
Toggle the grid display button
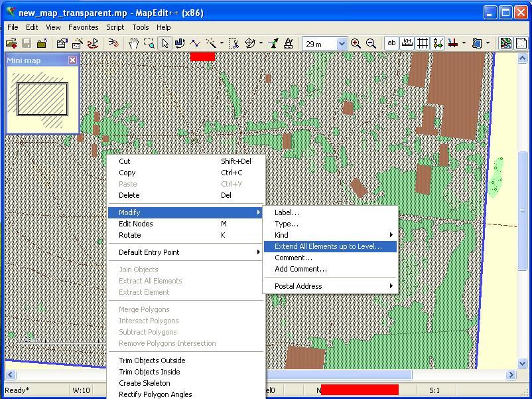point(422,44)
